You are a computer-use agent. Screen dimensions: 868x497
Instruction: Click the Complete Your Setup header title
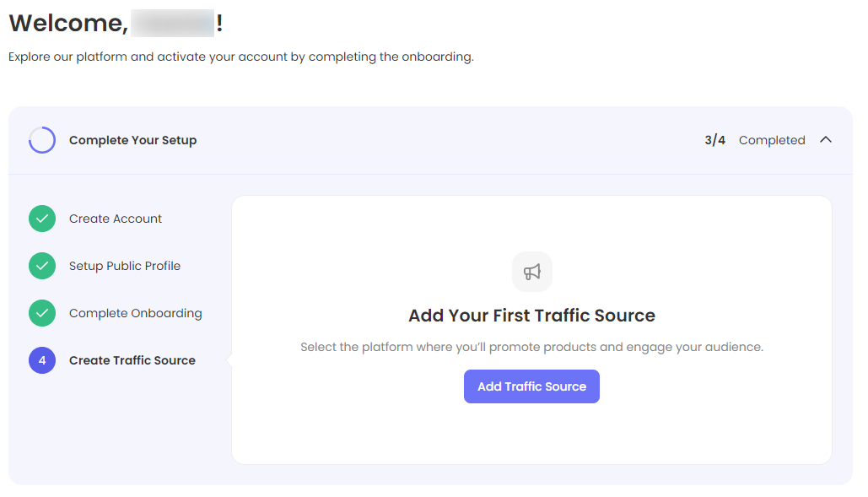tap(132, 140)
